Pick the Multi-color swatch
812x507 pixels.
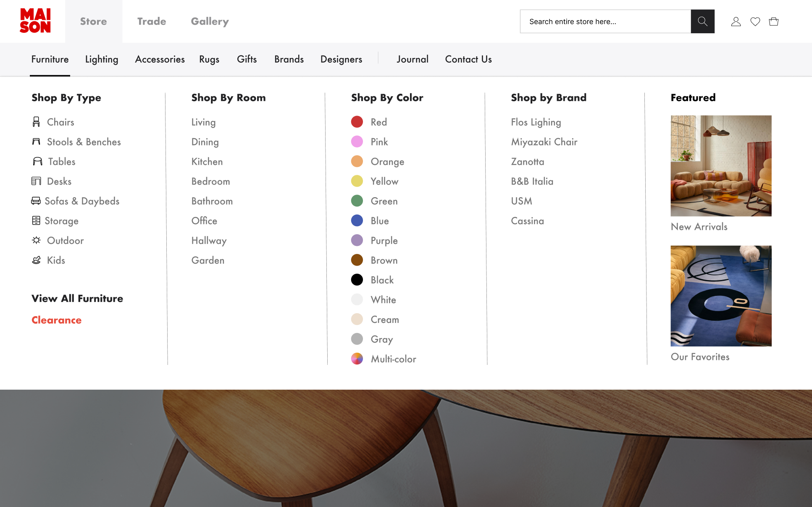pos(357,359)
